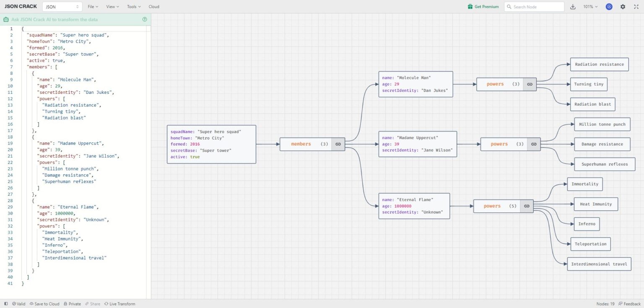This screenshot has width=644, height=308.
Task: Toggle Live Transform in status bar
Action: click(120, 304)
